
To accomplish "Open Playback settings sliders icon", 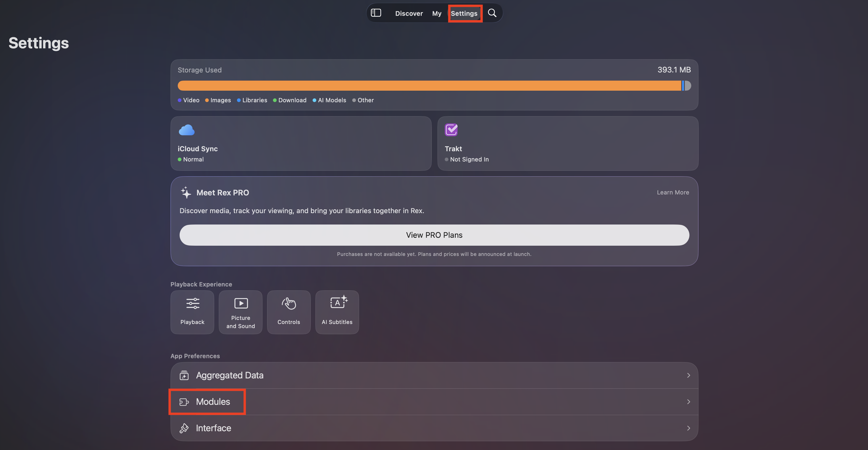I will coord(192,303).
